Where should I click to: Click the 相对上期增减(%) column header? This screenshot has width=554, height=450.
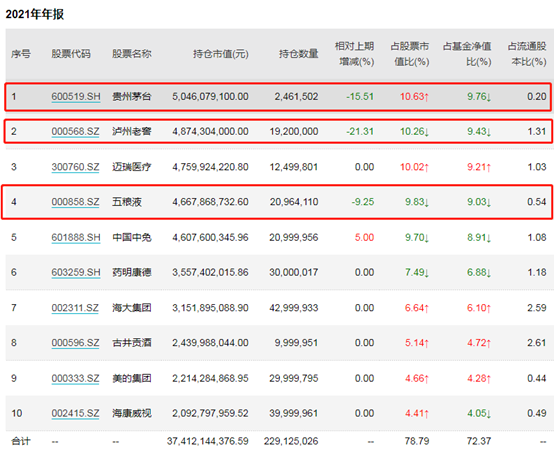[354, 54]
